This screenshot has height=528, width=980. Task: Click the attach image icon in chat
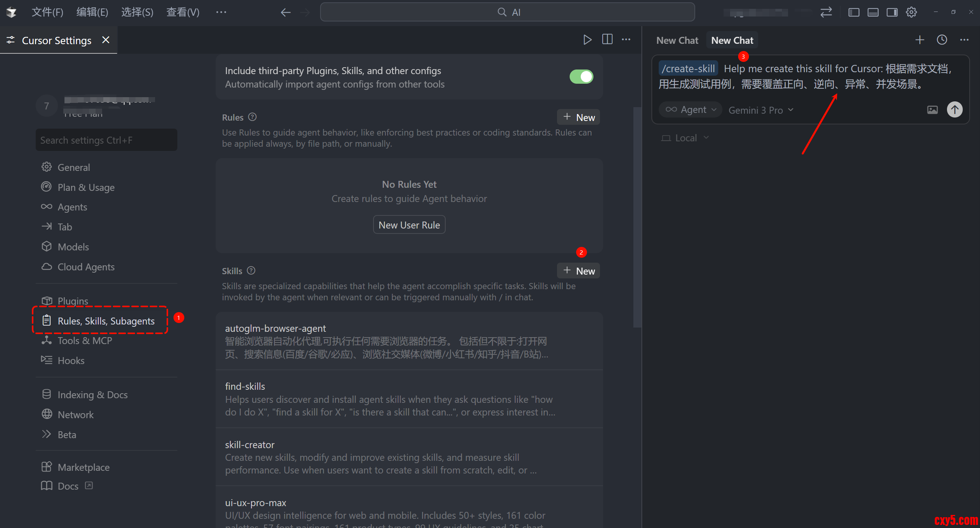tap(932, 110)
